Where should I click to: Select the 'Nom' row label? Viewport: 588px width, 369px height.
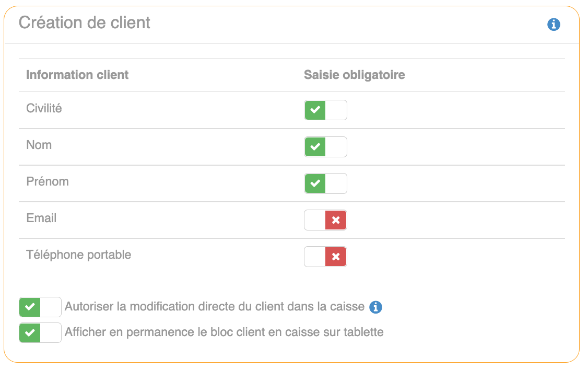coord(39,145)
